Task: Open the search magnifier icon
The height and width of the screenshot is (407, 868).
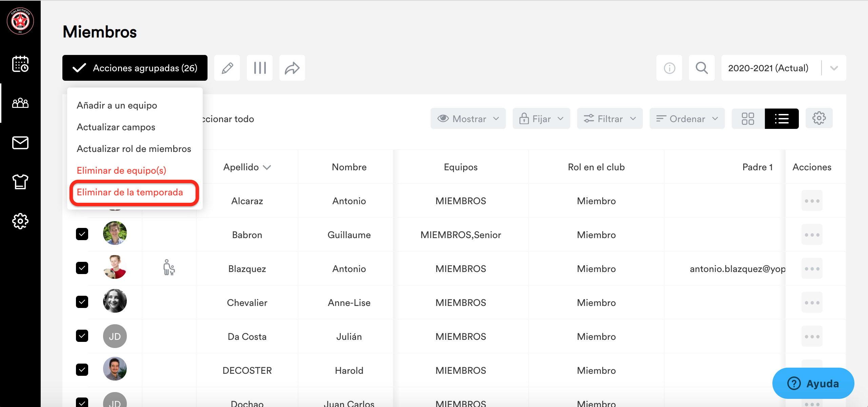Action: coord(702,68)
